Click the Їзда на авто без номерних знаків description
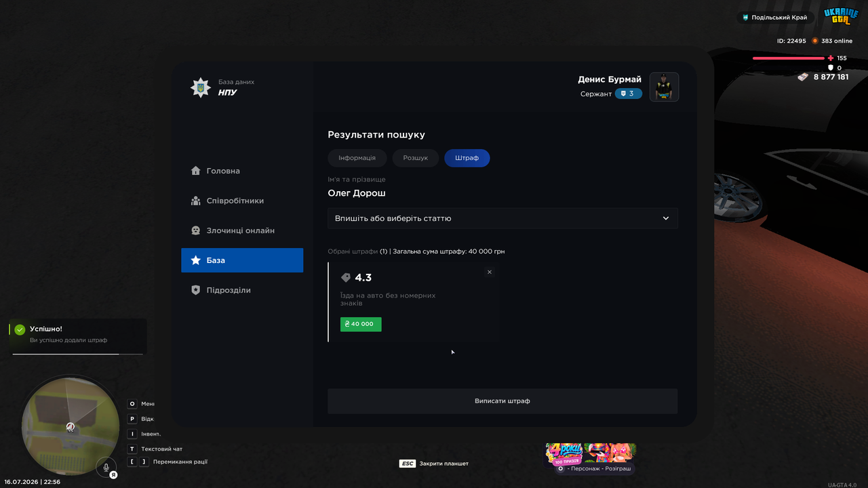This screenshot has width=868, height=488. pyautogui.click(x=388, y=299)
